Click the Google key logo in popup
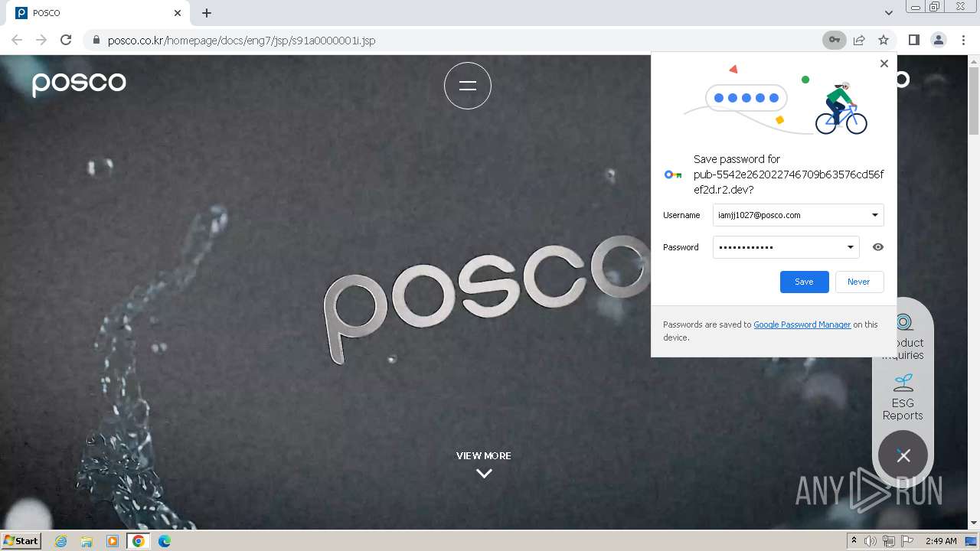The image size is (980, 551). (x=673, y=174)
